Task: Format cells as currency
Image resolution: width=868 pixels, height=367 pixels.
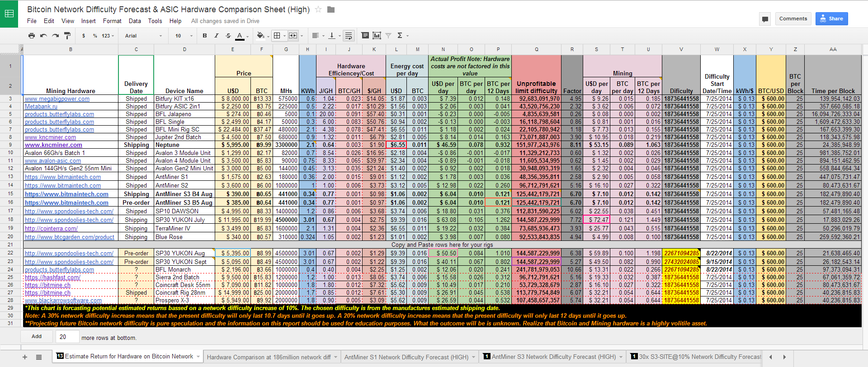Action: [x=84, y=36]
